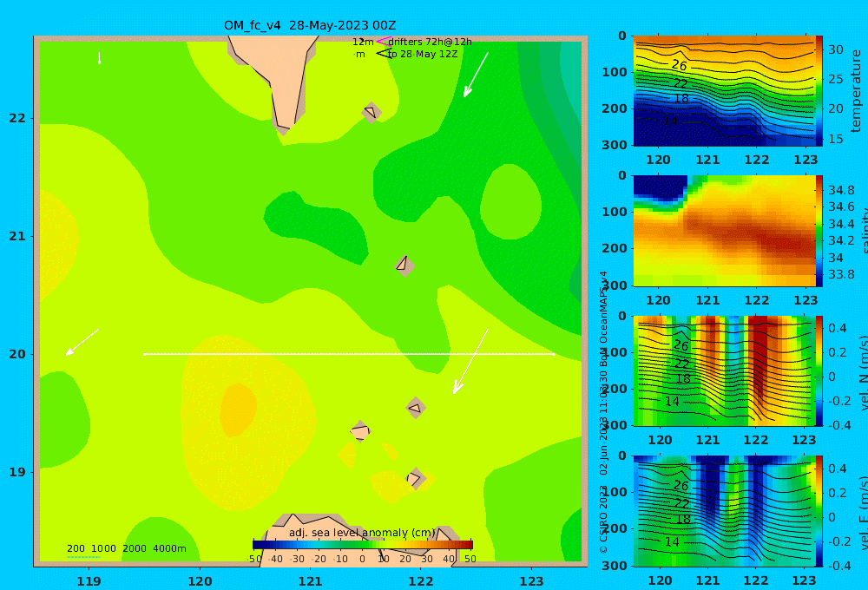Viewport: 868px width, 590px height.
Task: Select the island marker near 18.9N, 122E
Action: coord(416,478)
